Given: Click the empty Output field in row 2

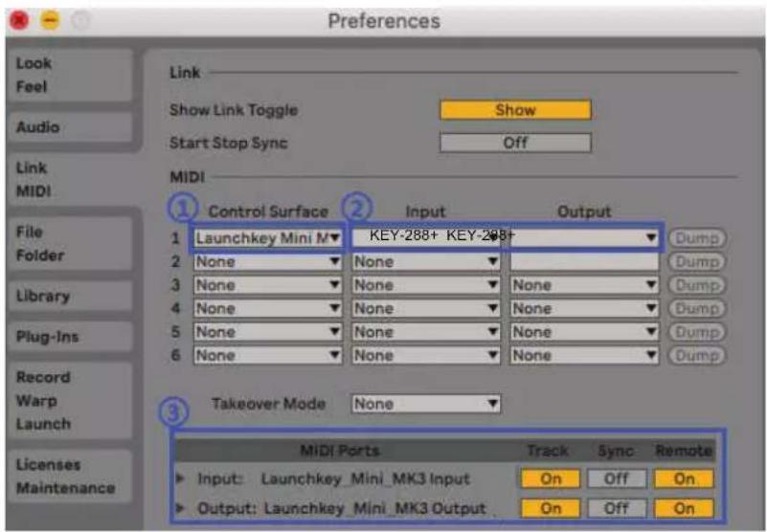Looking at the screenshot, I should pos(584,261).
